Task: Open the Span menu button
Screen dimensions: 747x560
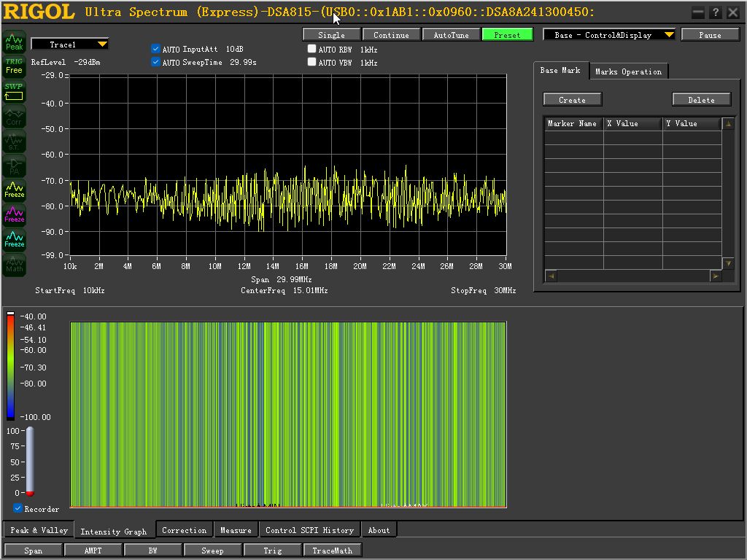Action: (x=34, y=550)
